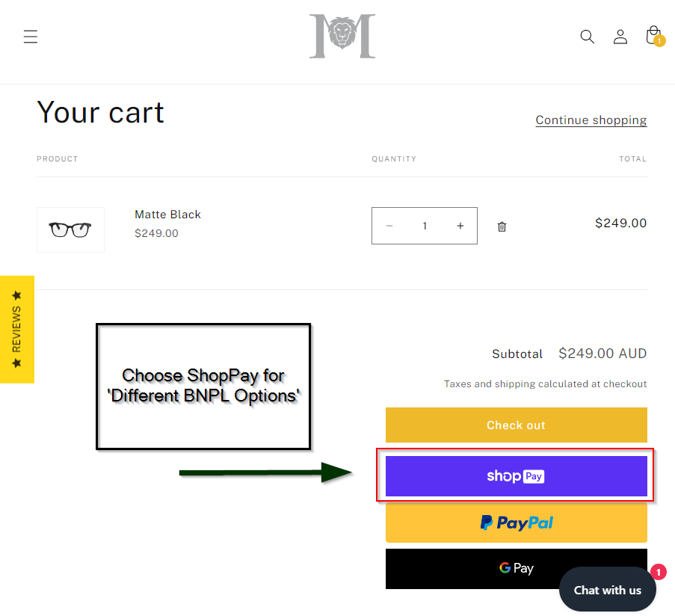Click the lion M store logo
This screenshot has height=616, width=675.
click(342, 36)
